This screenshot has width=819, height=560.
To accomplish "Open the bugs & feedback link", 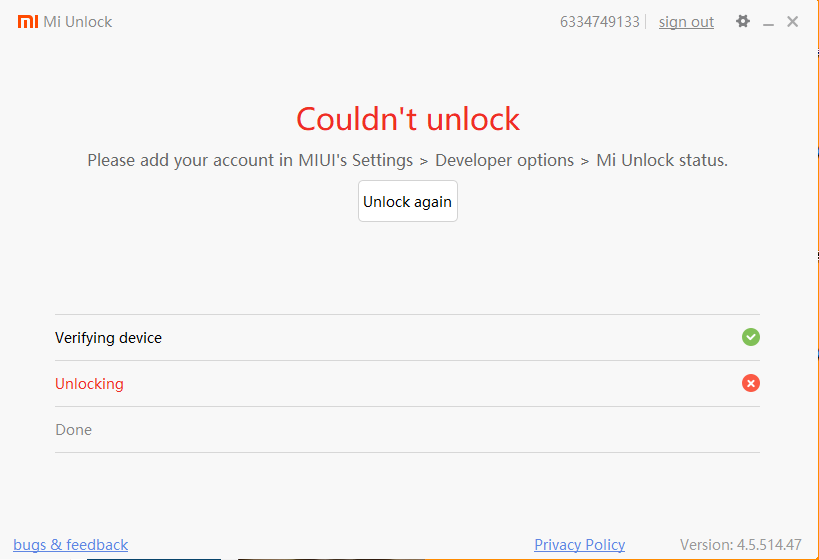I will click(71, 545).
